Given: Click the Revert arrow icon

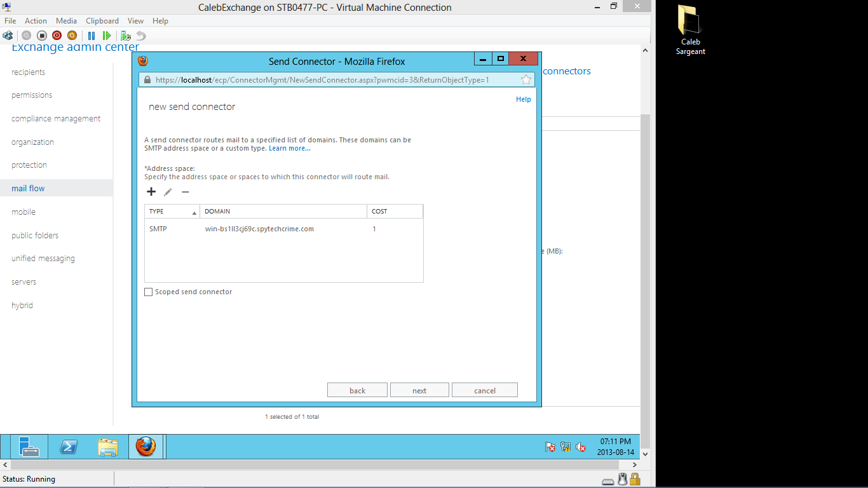Looking at the screenshot, I should click(141, 36).
